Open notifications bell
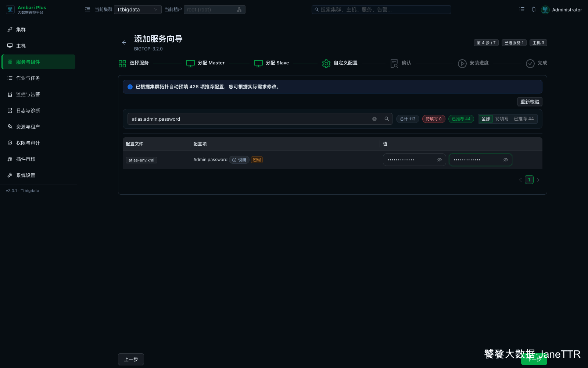The image size is (588, 368). coord(534,10)
